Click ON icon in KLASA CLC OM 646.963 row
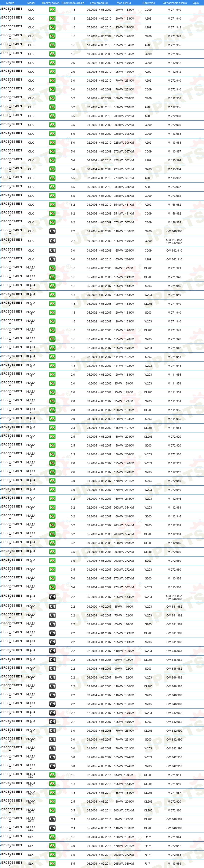This screenshot has height=868, width=204. point(52,828)
